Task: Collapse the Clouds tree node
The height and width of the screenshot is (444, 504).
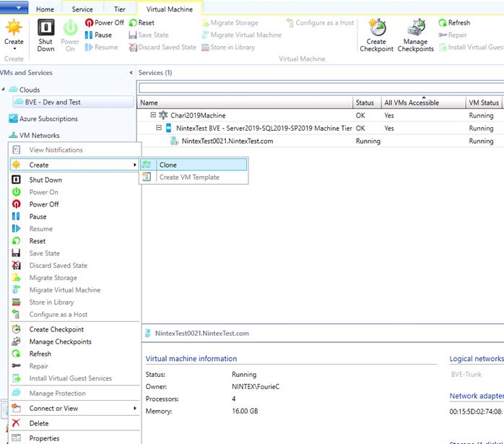Action: tap(3, 90)
